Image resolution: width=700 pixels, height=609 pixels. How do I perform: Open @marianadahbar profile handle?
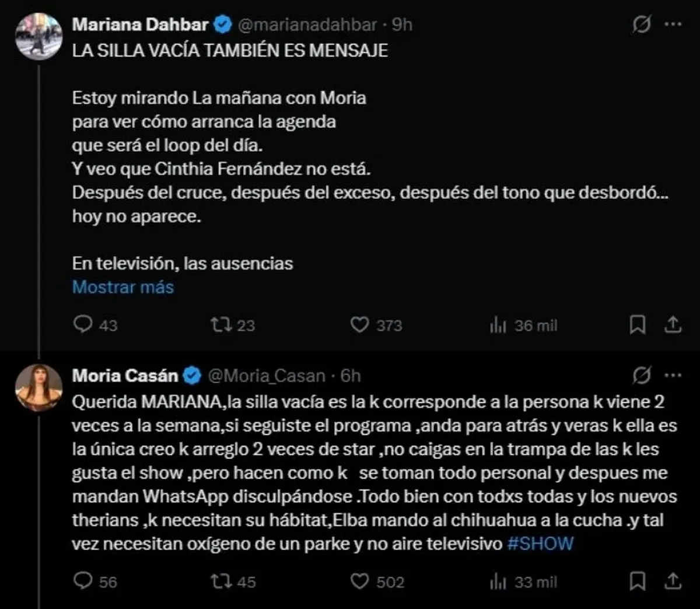pyautogui.click(x=308, y=24)
